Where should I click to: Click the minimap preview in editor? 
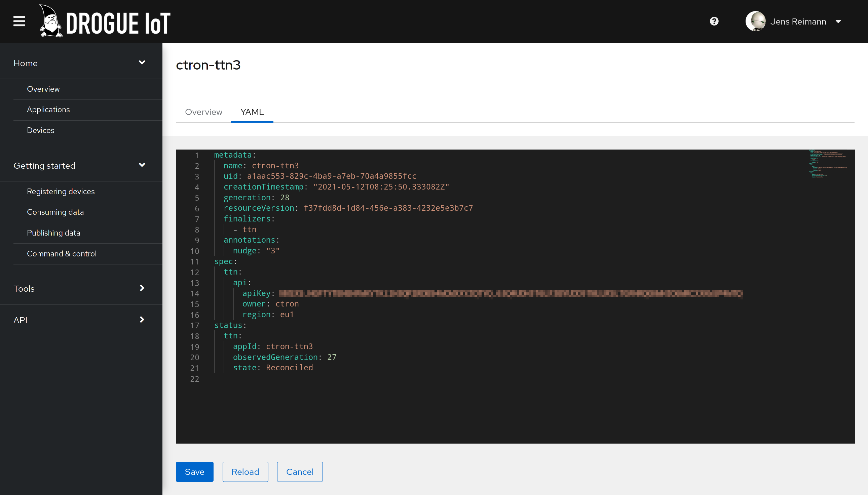point(829,164)
